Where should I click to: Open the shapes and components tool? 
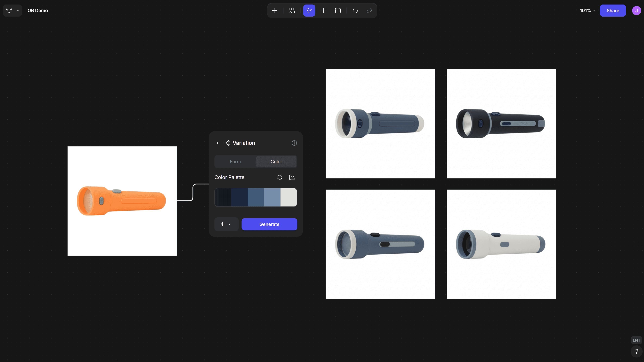pyautogui.click(x=292, y=11)
